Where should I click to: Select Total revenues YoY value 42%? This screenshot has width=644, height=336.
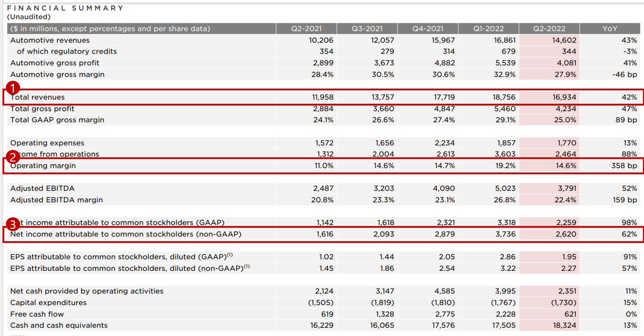629,97
